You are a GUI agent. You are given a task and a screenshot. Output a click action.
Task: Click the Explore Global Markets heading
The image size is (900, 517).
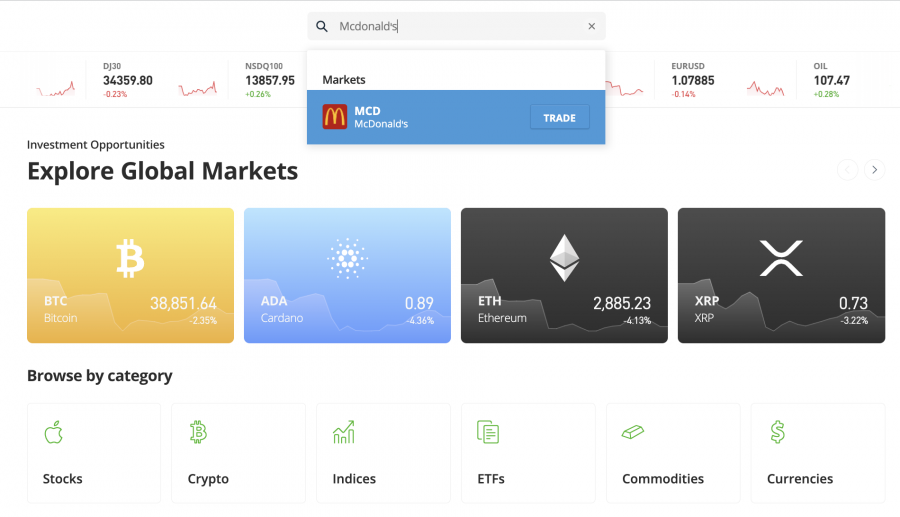[x=162, y=171]
